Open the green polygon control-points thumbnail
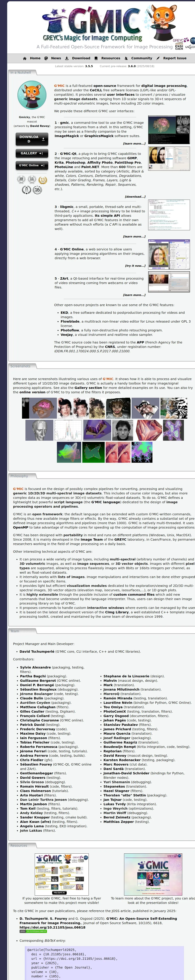Image resolution: width=195 pixels, height=980 pixels. click(94, 452)
